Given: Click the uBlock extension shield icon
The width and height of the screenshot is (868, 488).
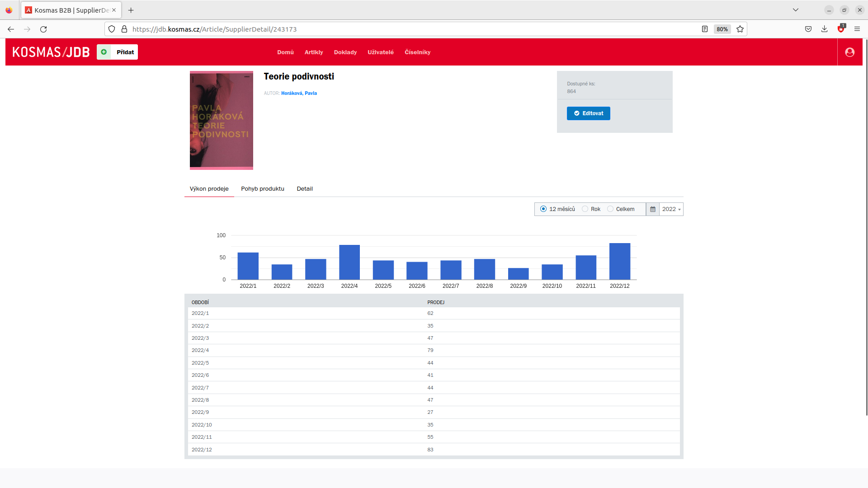Looking at the screenshot, I should pyautogui.click(x=841, y=29).
